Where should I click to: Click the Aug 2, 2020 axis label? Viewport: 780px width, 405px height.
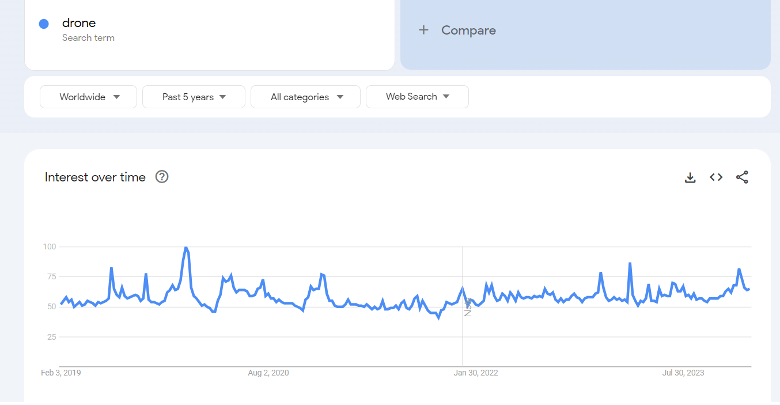pyautogui.click(x=268, y=373)
